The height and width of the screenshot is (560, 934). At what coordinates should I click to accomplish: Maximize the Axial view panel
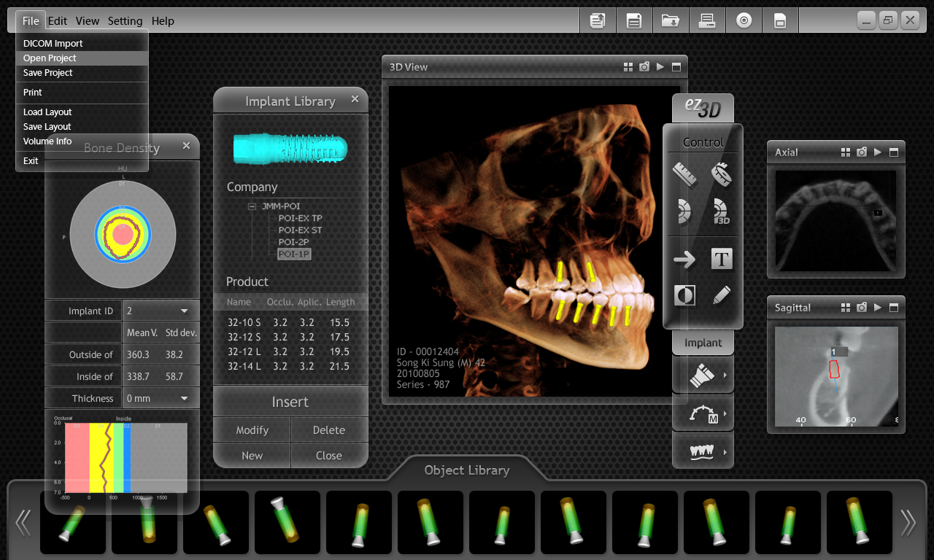[x=894, y=152]
